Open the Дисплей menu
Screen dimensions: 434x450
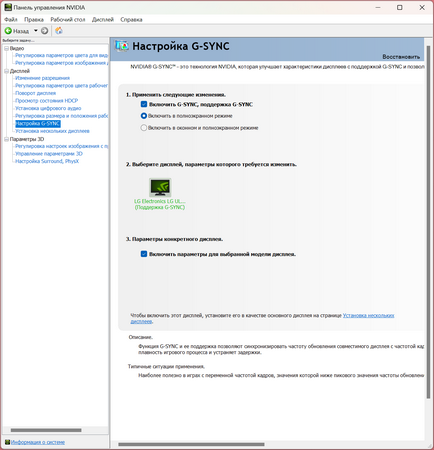(x=103, y=20)
